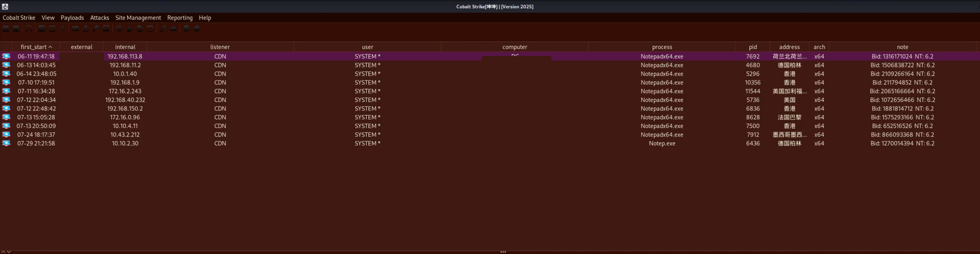The height and width of the screenshot is (254, 980).
Task: Click the Connect to team server toolbar icon
Action: [6, 28]
